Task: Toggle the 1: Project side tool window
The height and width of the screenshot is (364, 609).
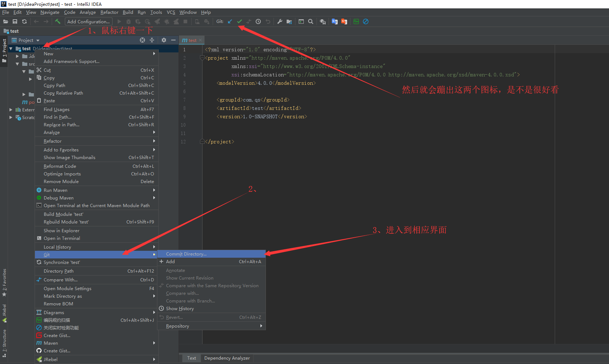Action: tap(4, 50)
